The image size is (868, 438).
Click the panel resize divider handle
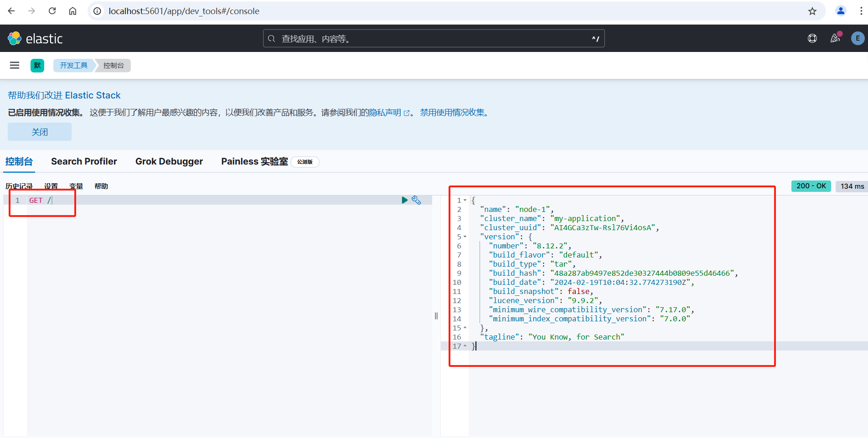[436, 316]
